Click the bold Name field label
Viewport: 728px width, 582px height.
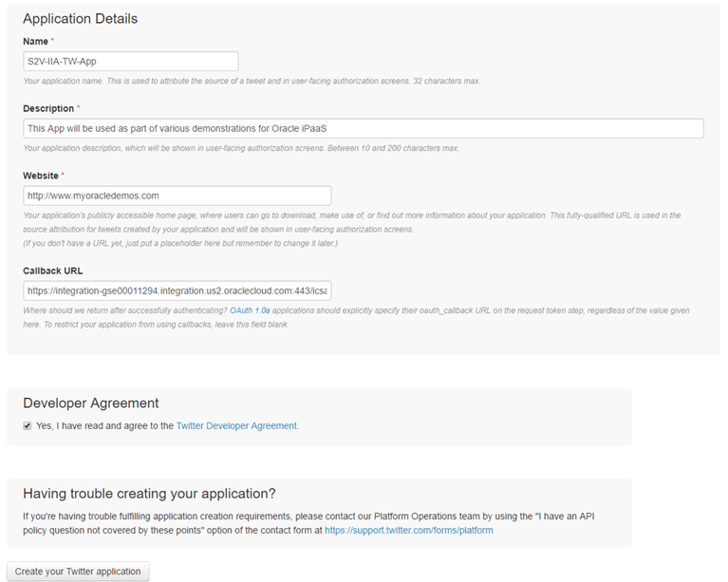pos(35,41)
